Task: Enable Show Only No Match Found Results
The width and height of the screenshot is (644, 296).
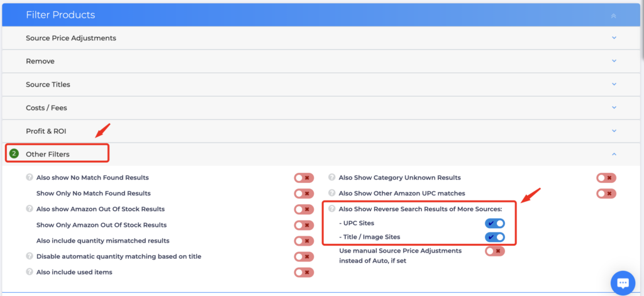Action: 304,194
